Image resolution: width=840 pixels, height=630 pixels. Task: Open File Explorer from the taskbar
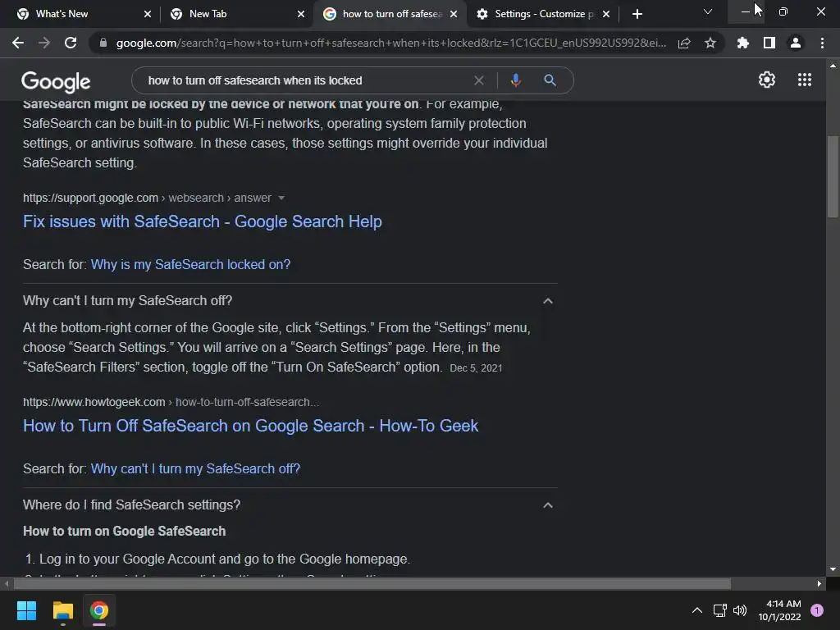(x=62, y=610)
